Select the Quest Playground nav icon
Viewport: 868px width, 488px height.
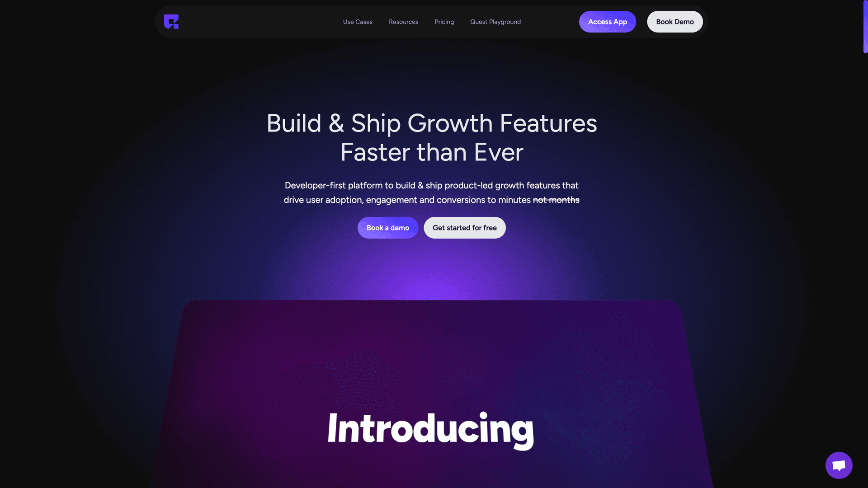pos(495,21)
